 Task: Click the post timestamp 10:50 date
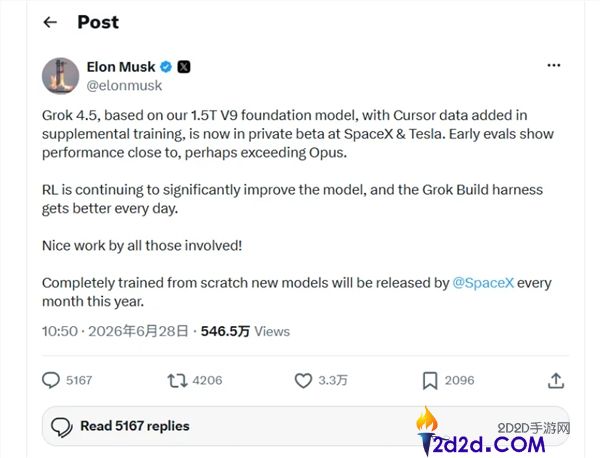(115, 331)
